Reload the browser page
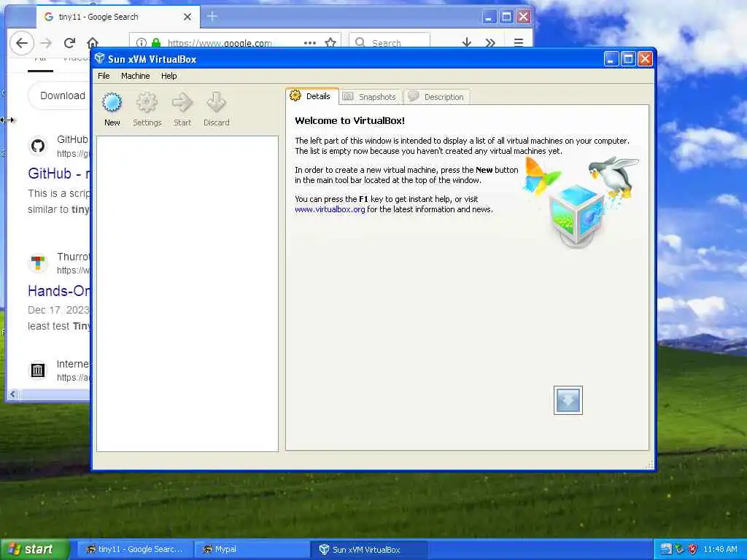Image resolution: width=747 pixels, height=560 pixels. (x=69, y=43)
